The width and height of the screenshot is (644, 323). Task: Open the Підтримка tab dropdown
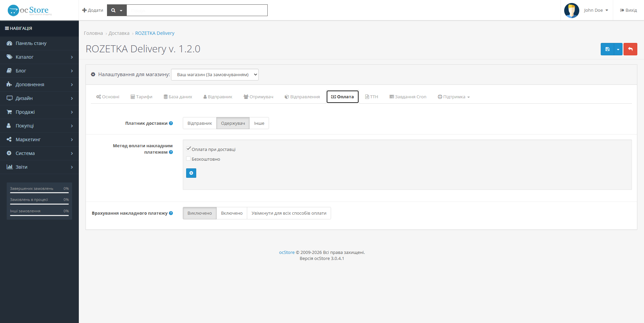[x=453, y=97]
